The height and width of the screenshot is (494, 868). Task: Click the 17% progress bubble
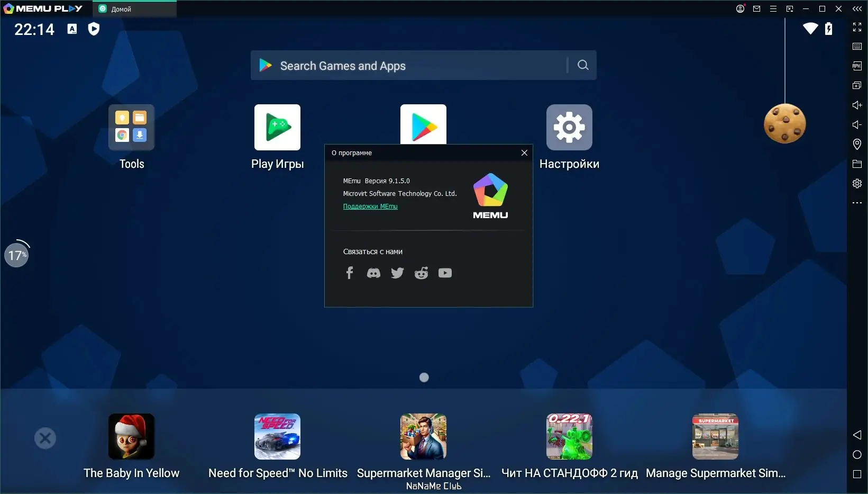click(x=16, y=255)
